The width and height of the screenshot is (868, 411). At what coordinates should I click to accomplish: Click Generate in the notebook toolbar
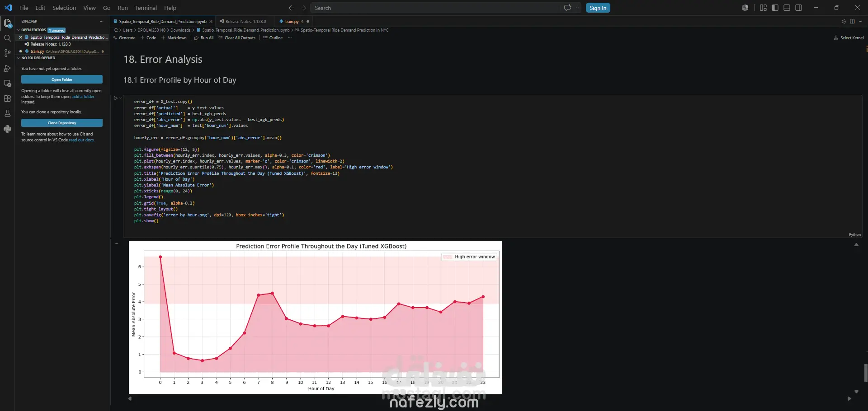pyautogui.click(x=124, y=38)
